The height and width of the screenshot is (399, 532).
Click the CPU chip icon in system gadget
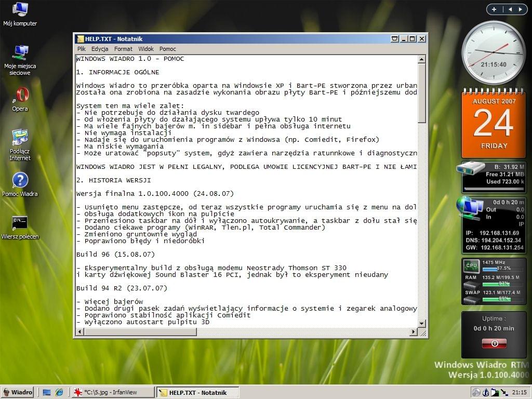coord(471,265)
